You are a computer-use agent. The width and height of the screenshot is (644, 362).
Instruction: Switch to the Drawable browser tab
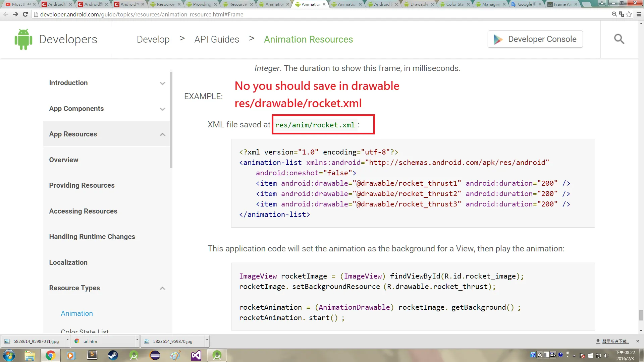point(418,4)
